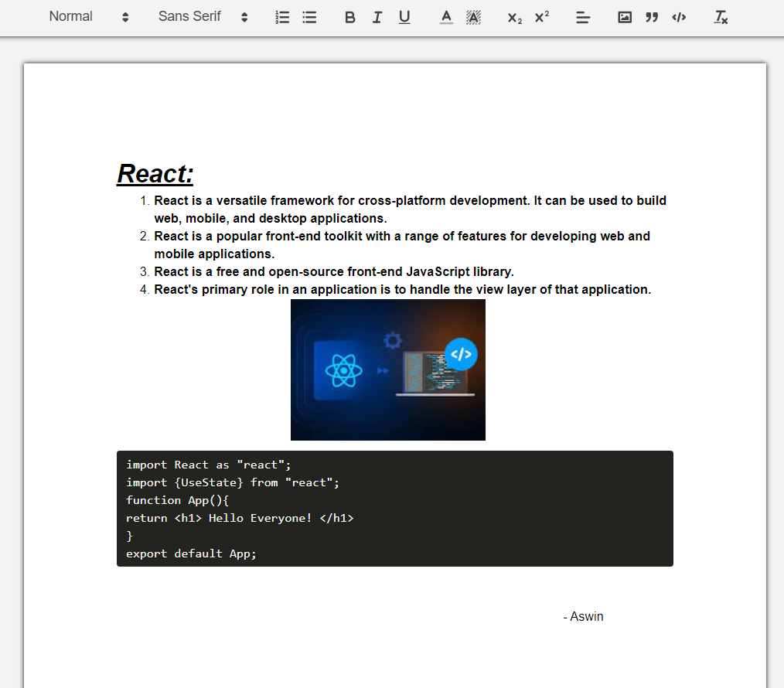Screen dimensions: 784x688
Task: Open the Sans Serif font dropdown
Action: [x=203, y=17]
